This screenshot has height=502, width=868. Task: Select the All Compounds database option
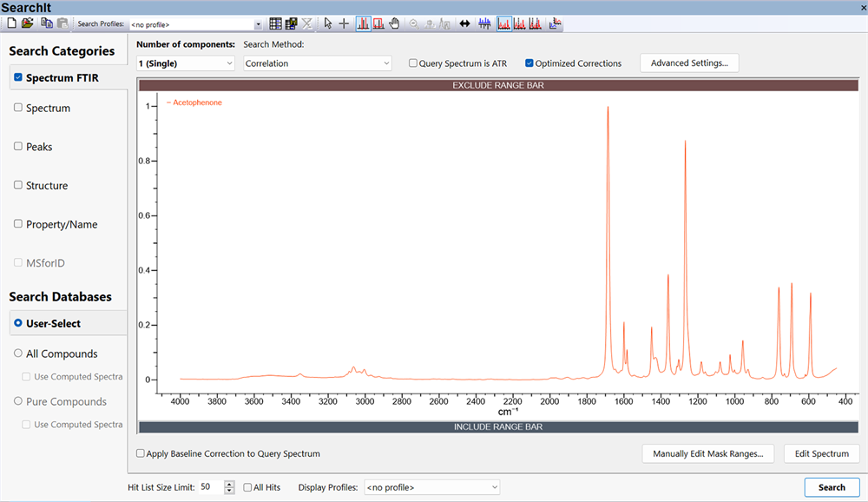click(18, 353)
